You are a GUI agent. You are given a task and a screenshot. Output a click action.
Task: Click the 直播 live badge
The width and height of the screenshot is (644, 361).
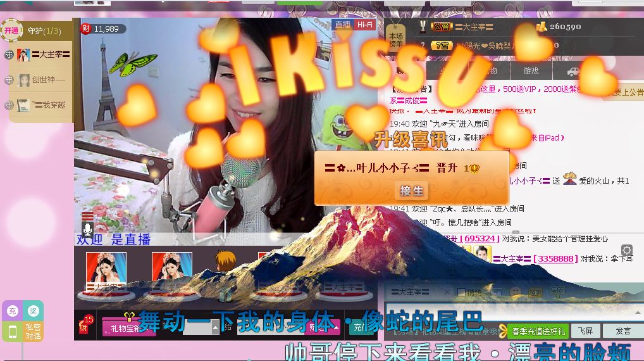point(343,25)
